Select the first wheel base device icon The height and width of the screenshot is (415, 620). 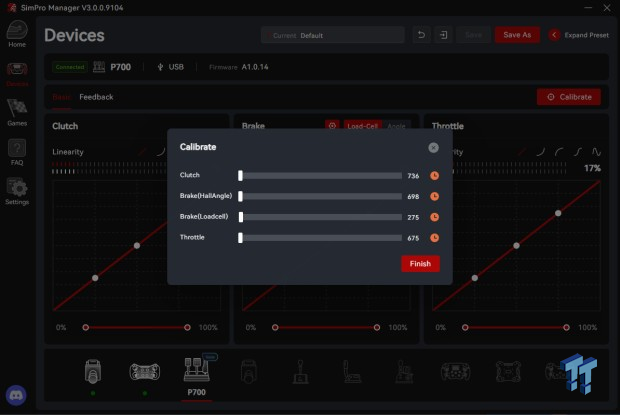tap(93, 371)
